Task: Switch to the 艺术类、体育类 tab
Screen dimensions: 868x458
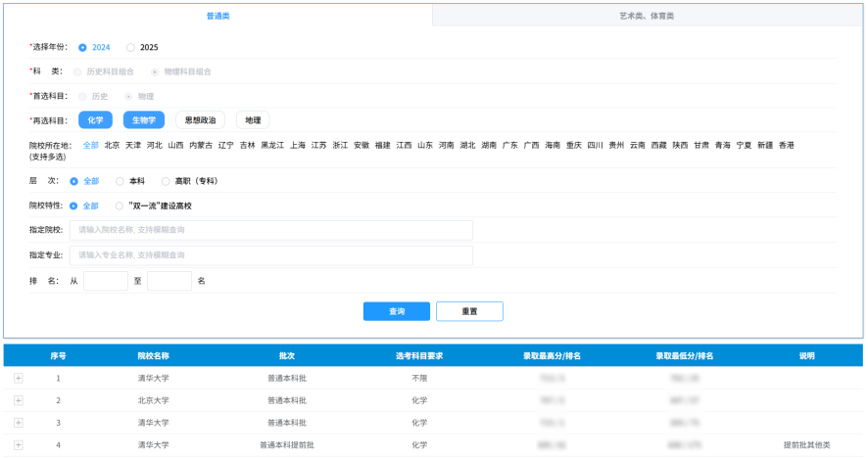Action: (647, 16)
